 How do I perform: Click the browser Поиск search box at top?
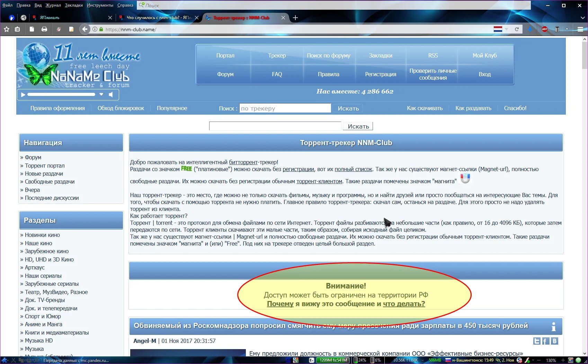point(334,5)
